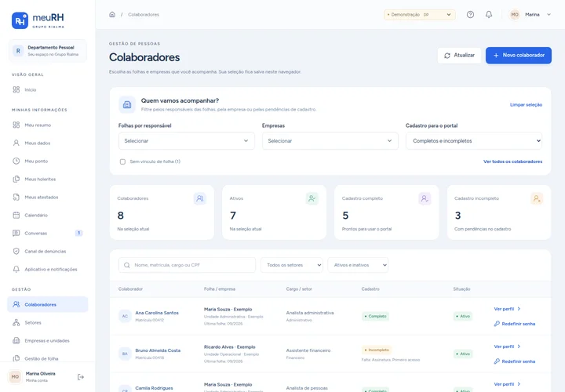This screenshot has height=392, width=565.
Task: Open Cadastro para o portal dropdown
Action: (474, 141)
